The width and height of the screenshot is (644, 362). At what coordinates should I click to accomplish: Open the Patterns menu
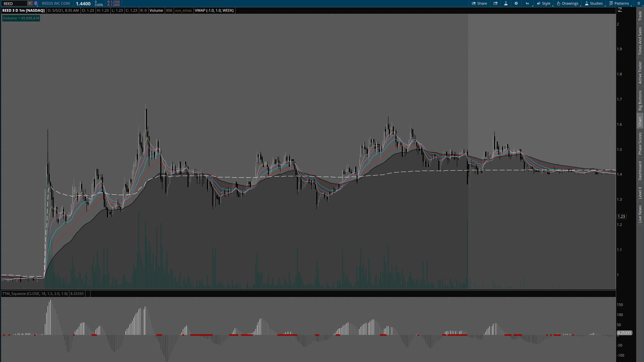click(x=619, y=3)
